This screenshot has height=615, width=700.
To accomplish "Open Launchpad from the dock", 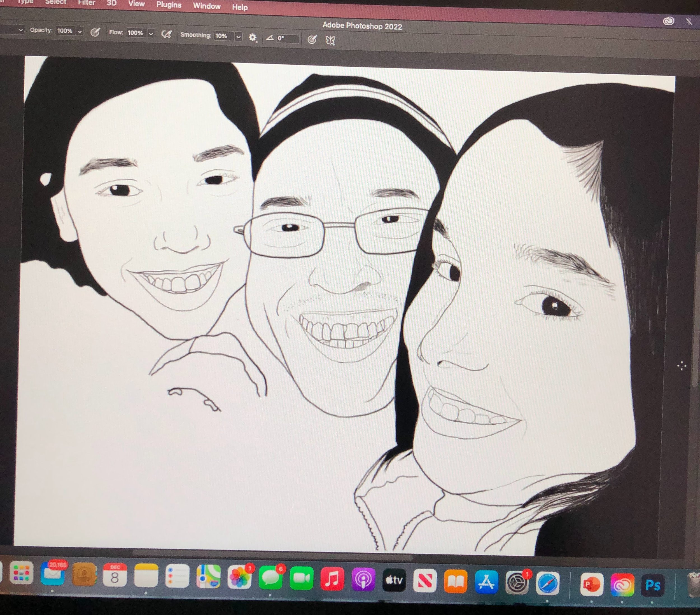I will click(x=21, y=573).
